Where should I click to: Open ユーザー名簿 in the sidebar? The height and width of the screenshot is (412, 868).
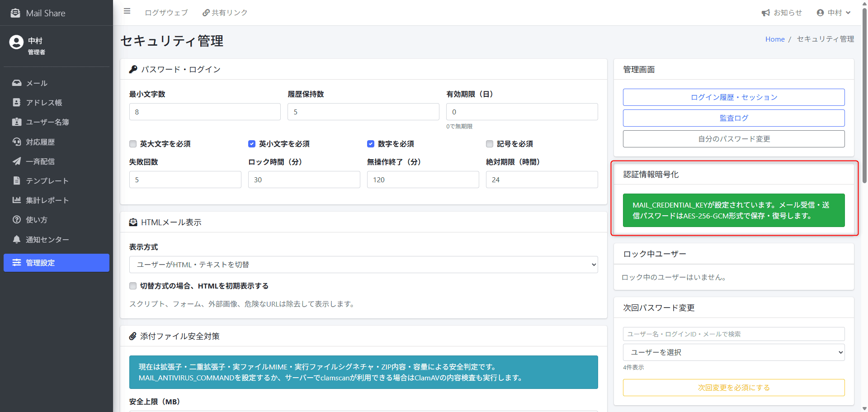tap(57, 122)
